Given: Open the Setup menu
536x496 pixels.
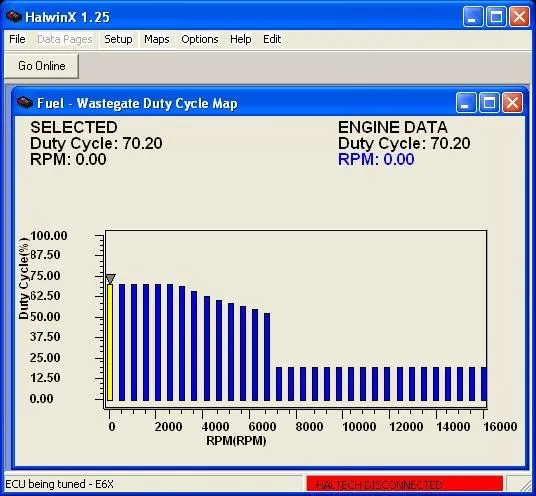Looking at the screenshot, I should (x=118, y=39).
